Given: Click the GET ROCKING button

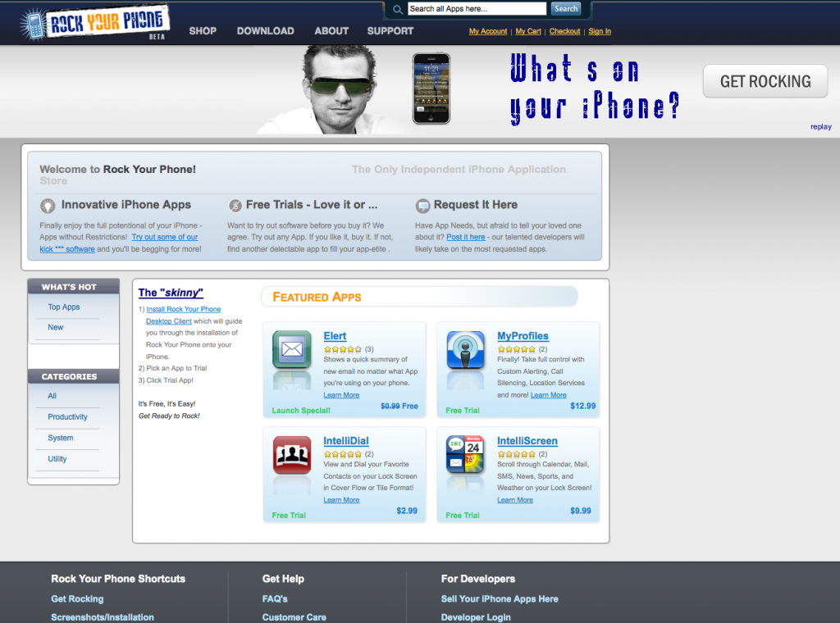Looking at the screenshot, I should point(765,81).
